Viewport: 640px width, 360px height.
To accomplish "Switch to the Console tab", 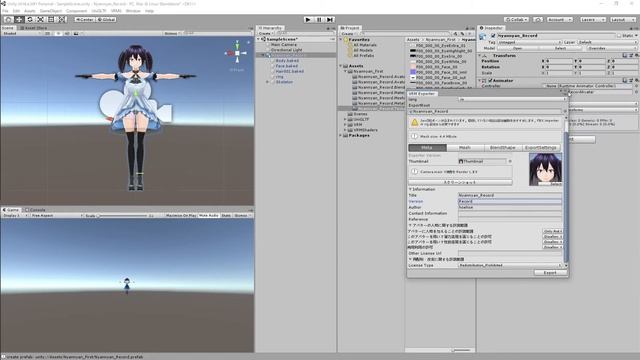I will click(x=36, y=210).
